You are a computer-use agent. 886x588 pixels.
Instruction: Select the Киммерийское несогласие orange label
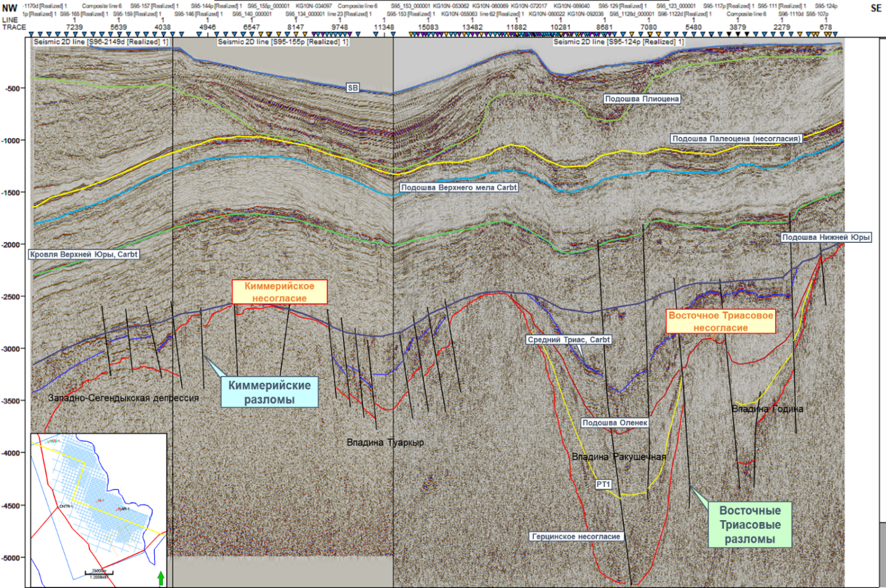tap(279, 292)
